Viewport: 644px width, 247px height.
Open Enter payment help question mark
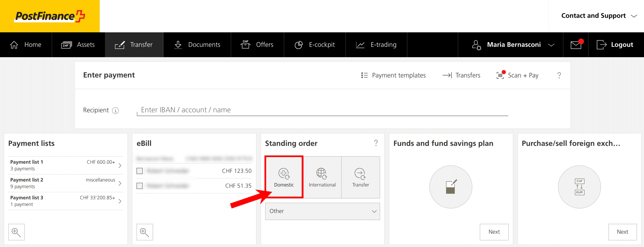click(559, 75)
